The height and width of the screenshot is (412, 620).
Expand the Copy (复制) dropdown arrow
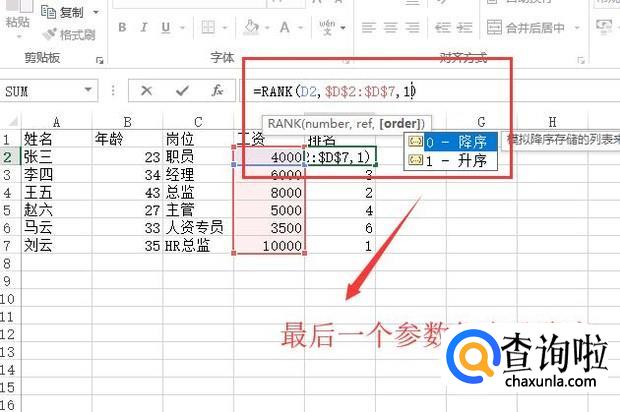coord(96,12)
